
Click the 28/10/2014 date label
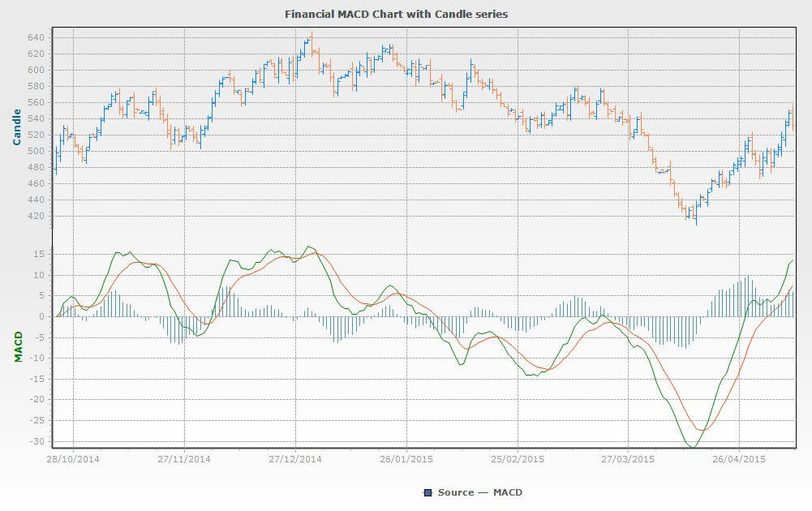pos(73,459)
